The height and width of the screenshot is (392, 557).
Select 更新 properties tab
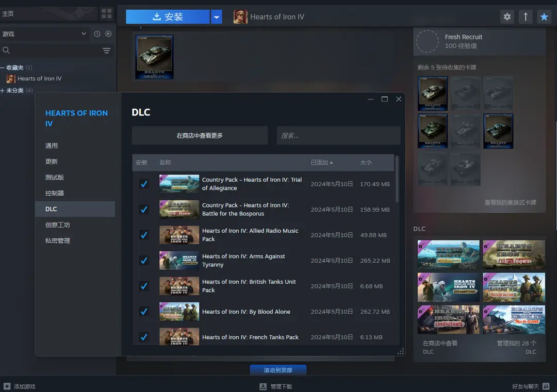pos(75,161)
